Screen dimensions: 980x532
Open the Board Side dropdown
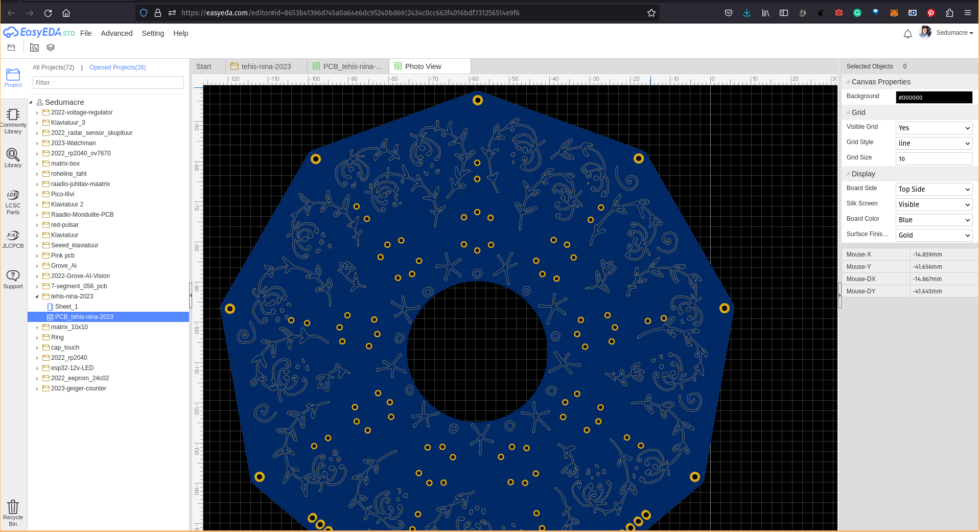click(x=934, y=189)
